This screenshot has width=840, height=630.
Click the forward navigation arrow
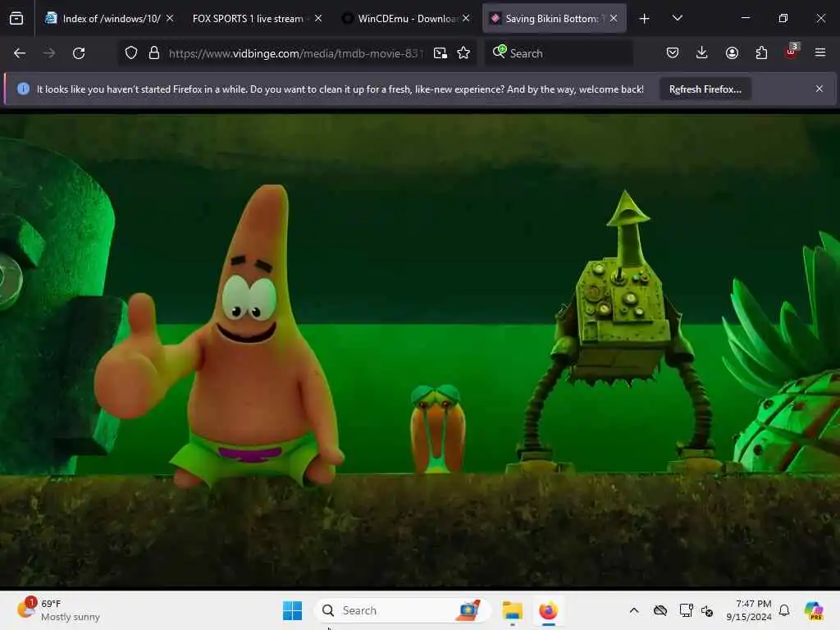(49, 53)
